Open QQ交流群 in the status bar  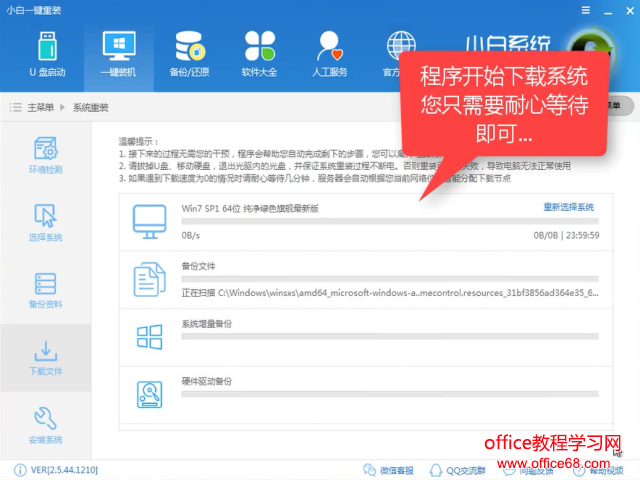pos(458,470)
